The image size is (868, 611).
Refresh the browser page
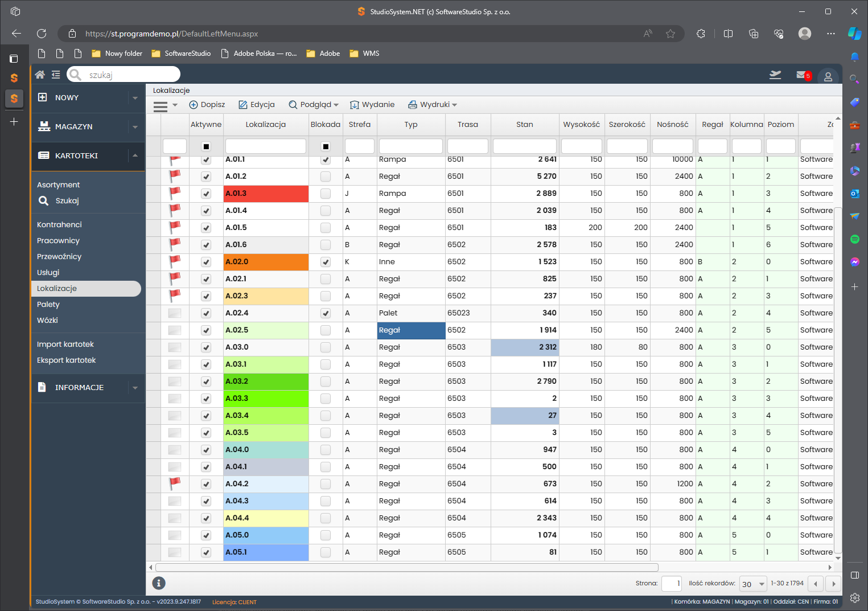42,34
